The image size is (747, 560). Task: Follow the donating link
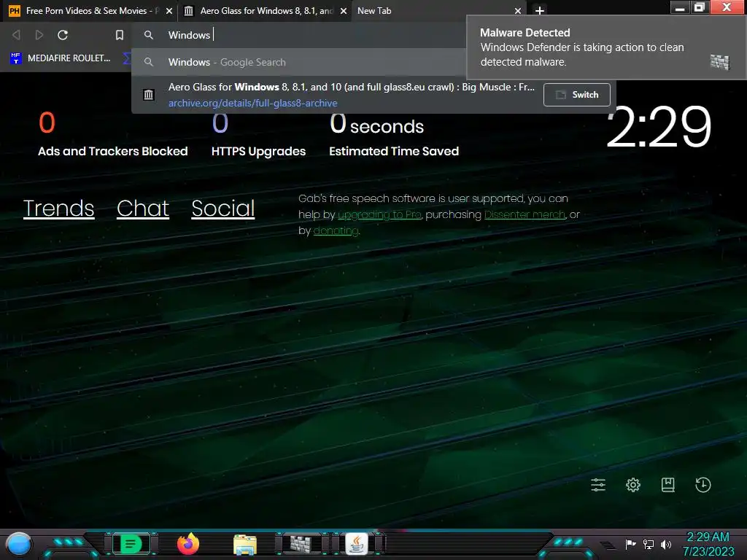tap(336, 231)
